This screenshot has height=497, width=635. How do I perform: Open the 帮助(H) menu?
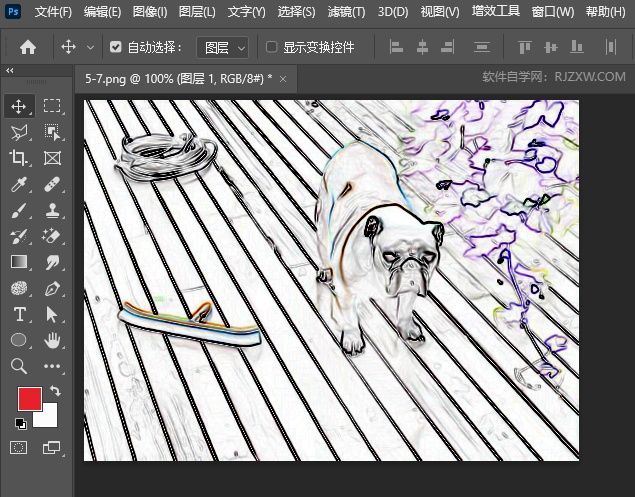coord(605,12)
